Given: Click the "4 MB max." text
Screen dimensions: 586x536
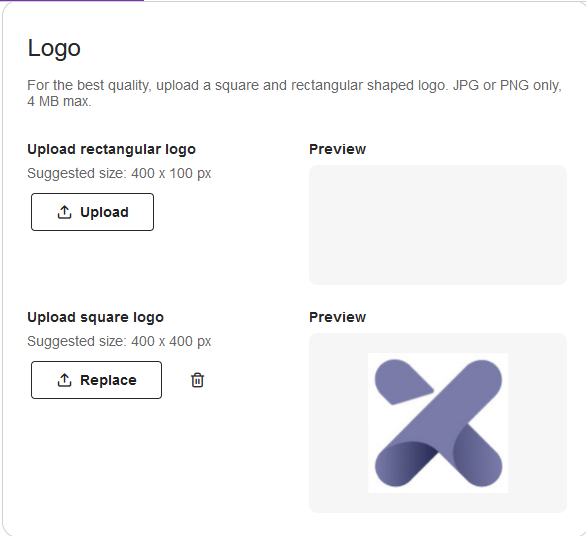Looking at the screenshot, I should [59, 101].
